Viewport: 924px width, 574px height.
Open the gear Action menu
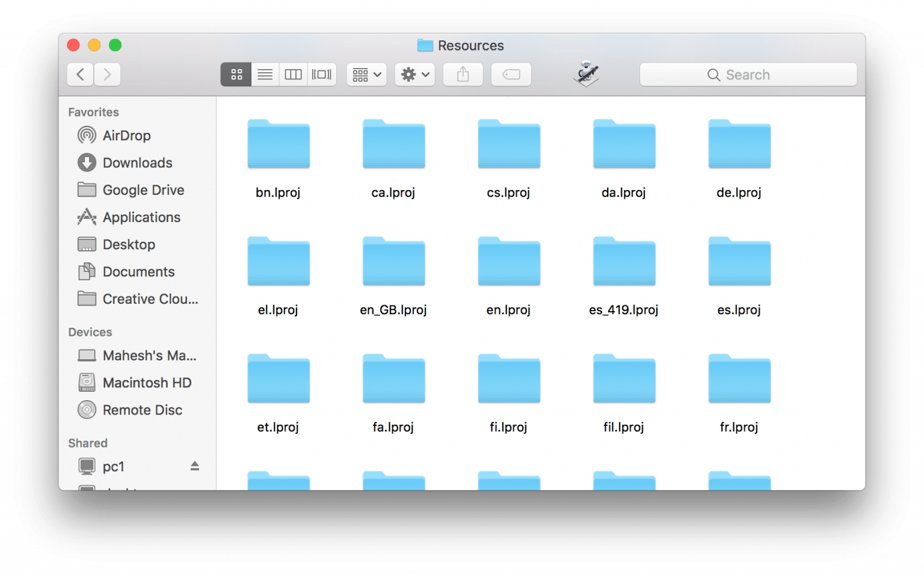click(414, 75)
